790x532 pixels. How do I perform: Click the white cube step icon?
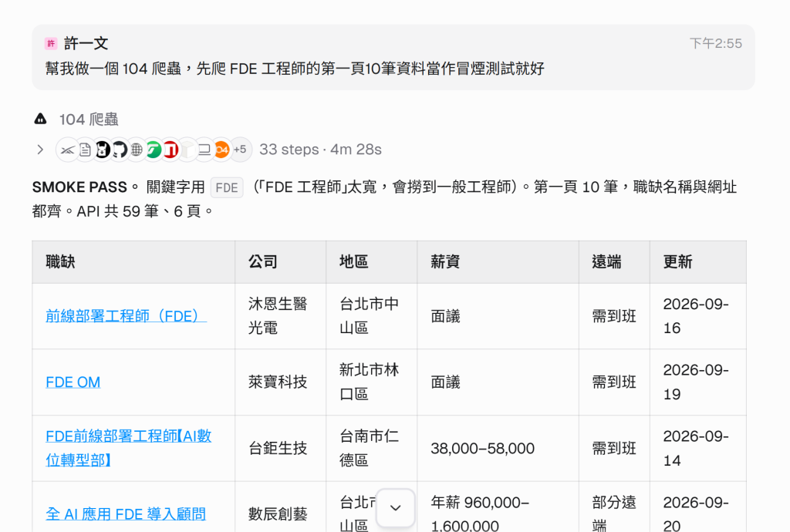(187, 150)
